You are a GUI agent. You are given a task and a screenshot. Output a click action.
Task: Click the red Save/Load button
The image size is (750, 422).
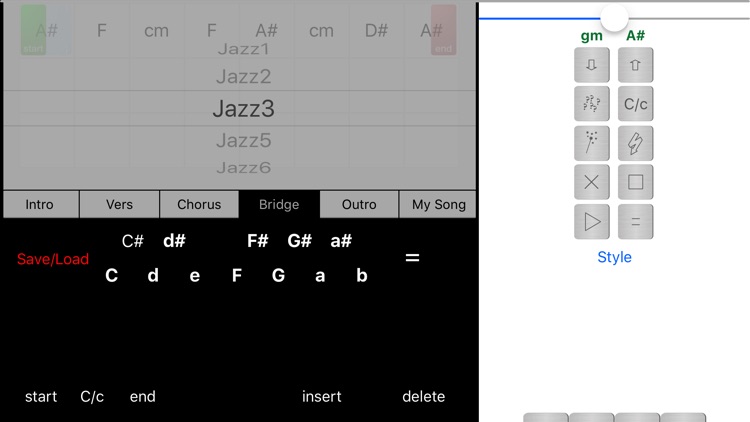[x=53, y=259]
